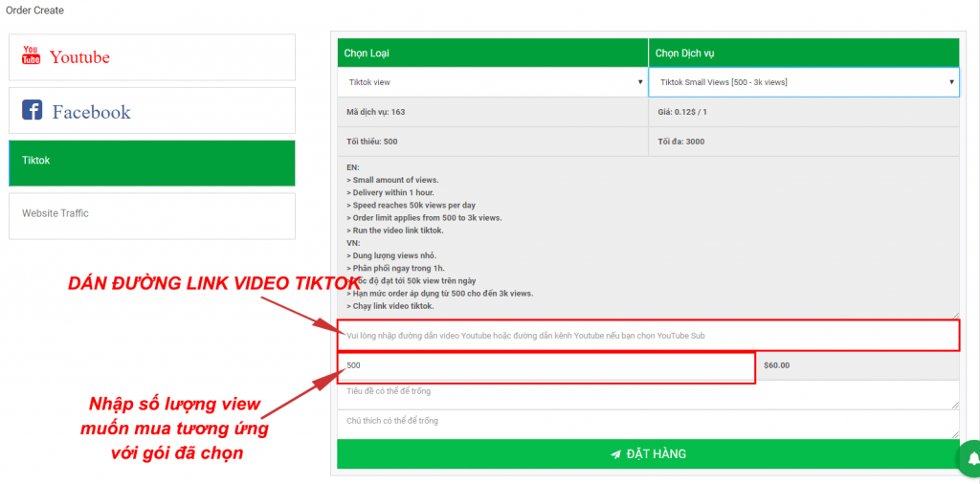Click the ĐẶT HÀNG order button
Screen dimensions: 980x484
tap(648, 454)
